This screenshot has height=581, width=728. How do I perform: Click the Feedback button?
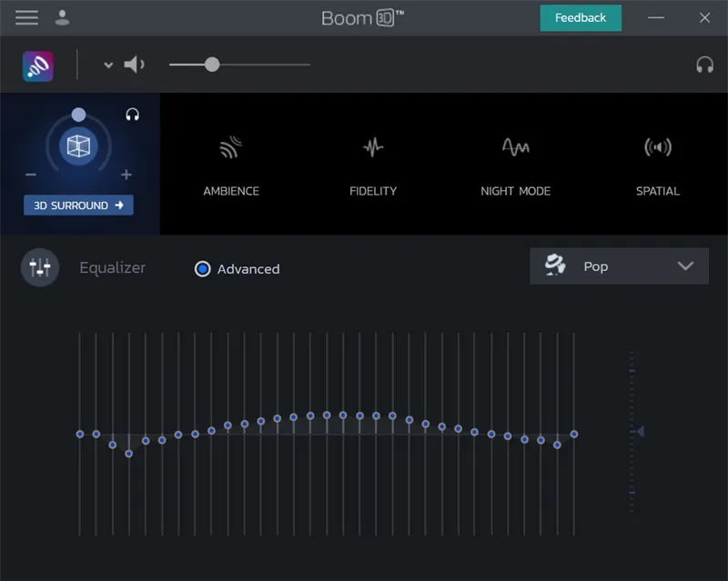(x=580, y=17)
